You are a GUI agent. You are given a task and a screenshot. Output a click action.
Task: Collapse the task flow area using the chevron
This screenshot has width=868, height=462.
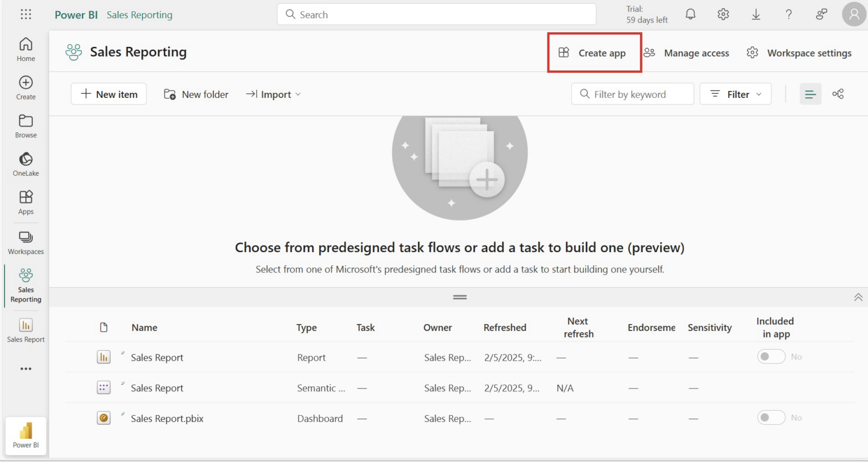point(858,296)
